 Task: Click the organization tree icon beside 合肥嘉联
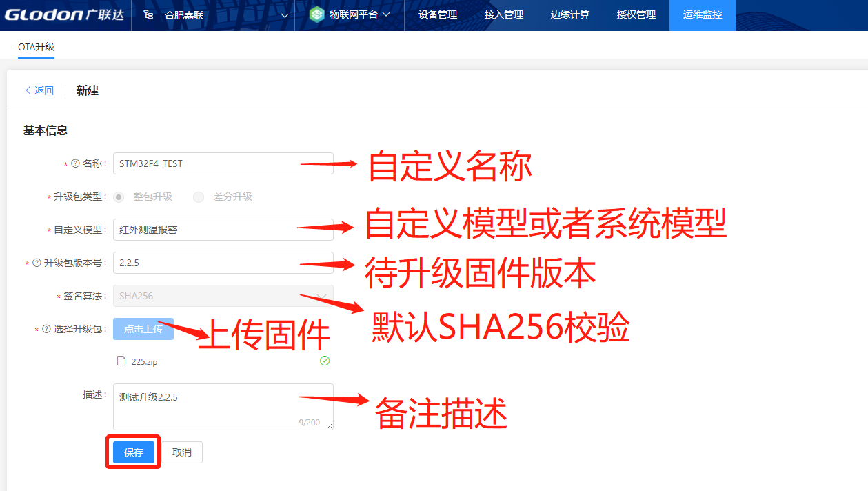click(148, 14)
